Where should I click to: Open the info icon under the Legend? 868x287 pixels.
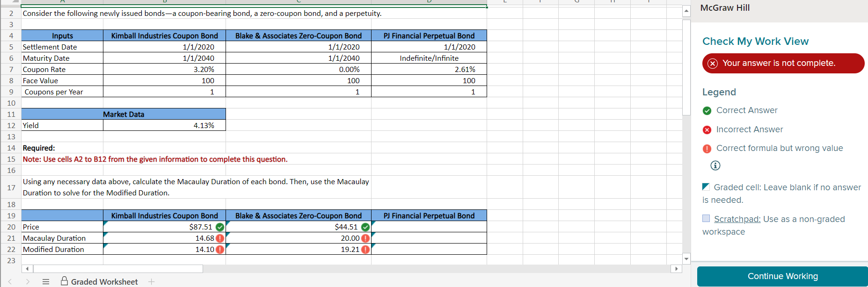[715, 165]
